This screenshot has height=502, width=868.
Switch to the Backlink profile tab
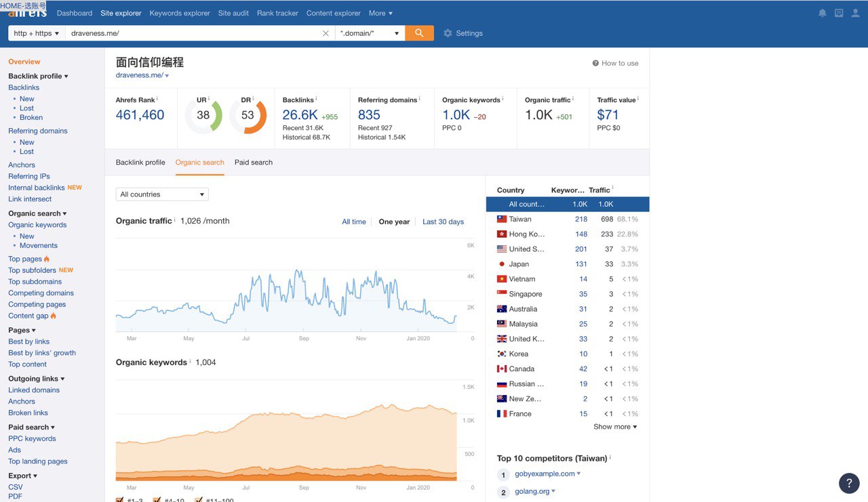point(140,163)
